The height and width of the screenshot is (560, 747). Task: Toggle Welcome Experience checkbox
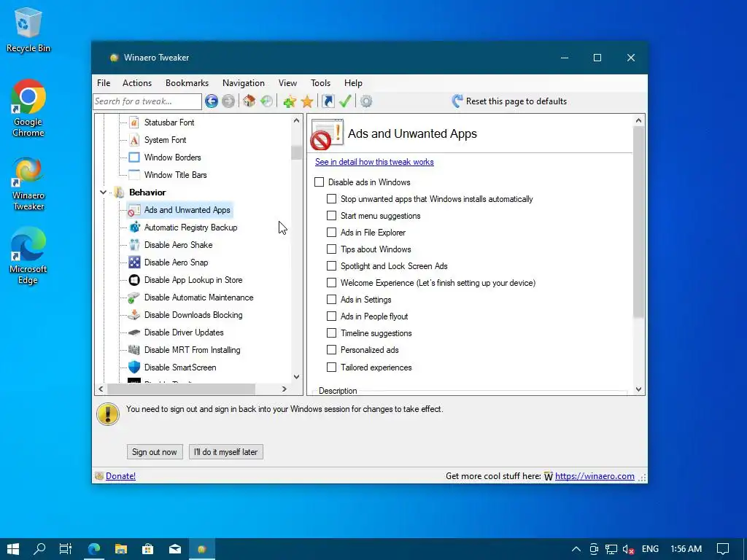332,282
